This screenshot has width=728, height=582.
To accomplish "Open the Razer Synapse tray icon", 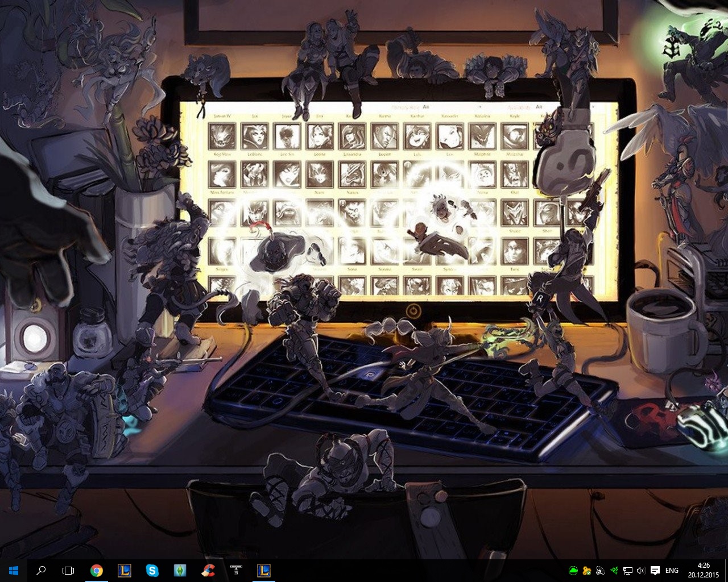I will pyautogui.click(x=614, y=571).
